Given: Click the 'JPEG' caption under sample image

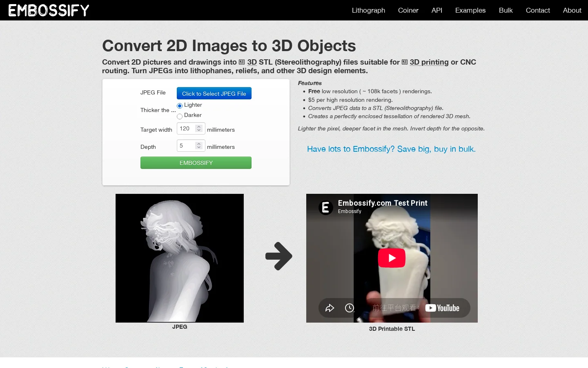Looking at the screenshot, I should pyautogui.click(x=180, y=327).
